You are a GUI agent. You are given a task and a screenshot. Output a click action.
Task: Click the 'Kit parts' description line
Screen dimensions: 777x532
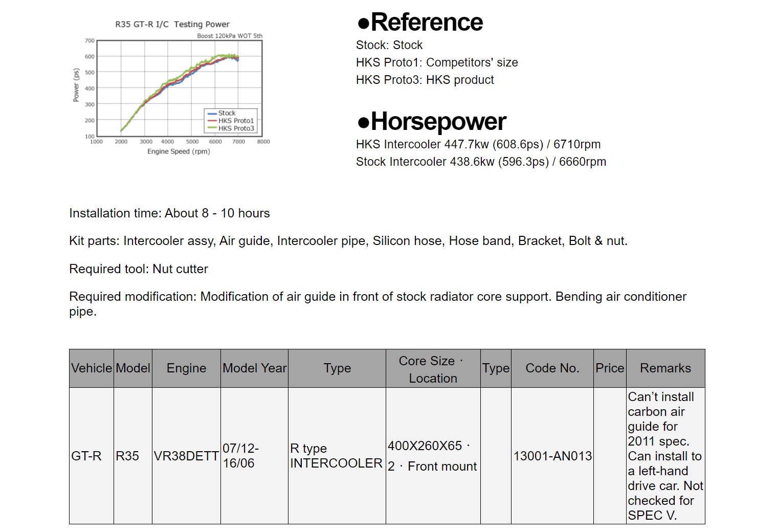(x=348, y=241)
